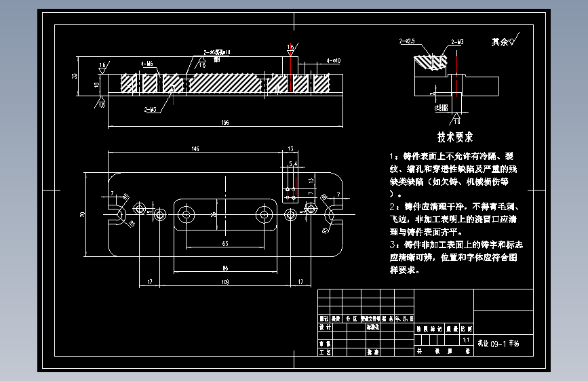This screenshot has width=588, height=381.
Task: Click "2-M3" label below the section view
Action: 150,110
